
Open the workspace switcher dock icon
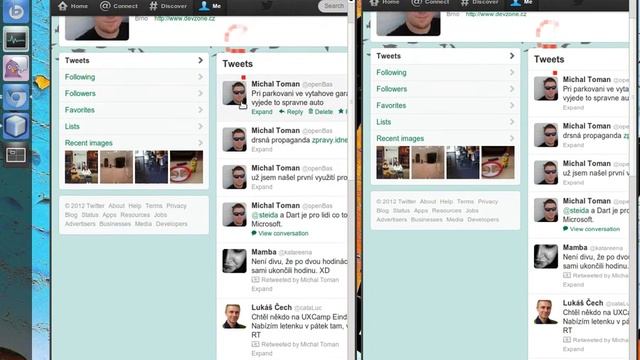(16, 155)
